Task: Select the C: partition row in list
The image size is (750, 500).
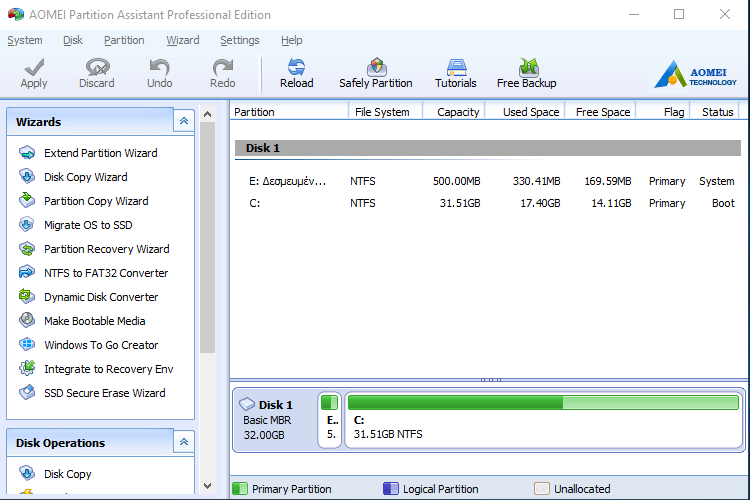Action: click(487, 203)
